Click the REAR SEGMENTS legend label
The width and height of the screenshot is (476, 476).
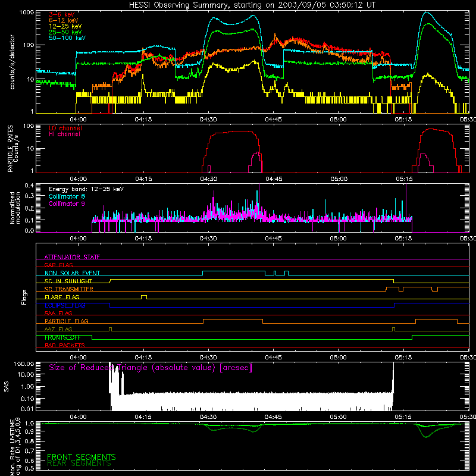coord(79,464)
